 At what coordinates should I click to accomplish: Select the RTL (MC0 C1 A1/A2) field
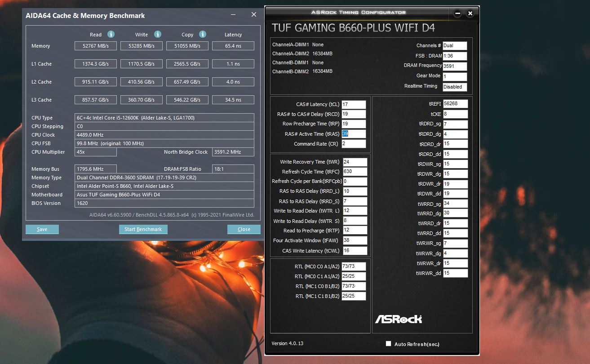(x=354, y=276)
